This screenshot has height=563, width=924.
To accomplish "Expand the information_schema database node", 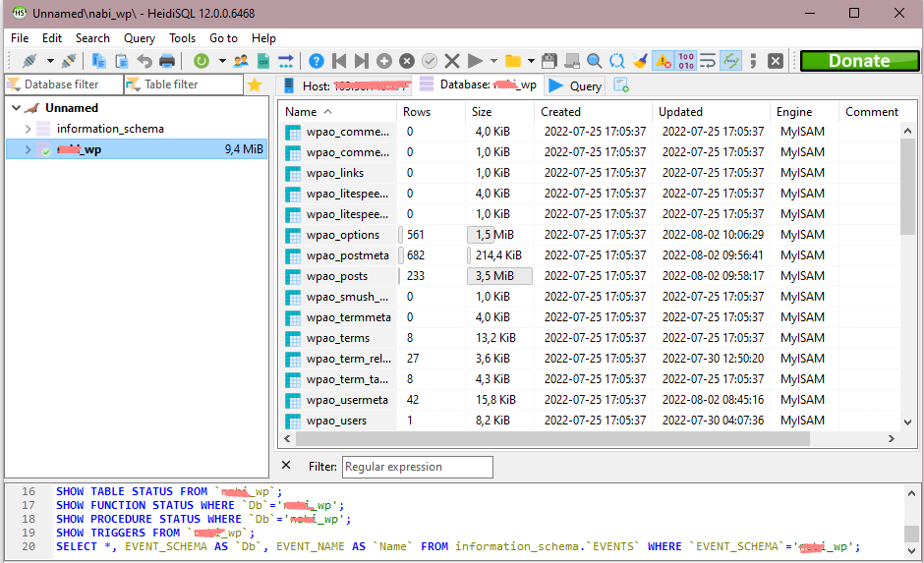I will (x=28, y=129).
